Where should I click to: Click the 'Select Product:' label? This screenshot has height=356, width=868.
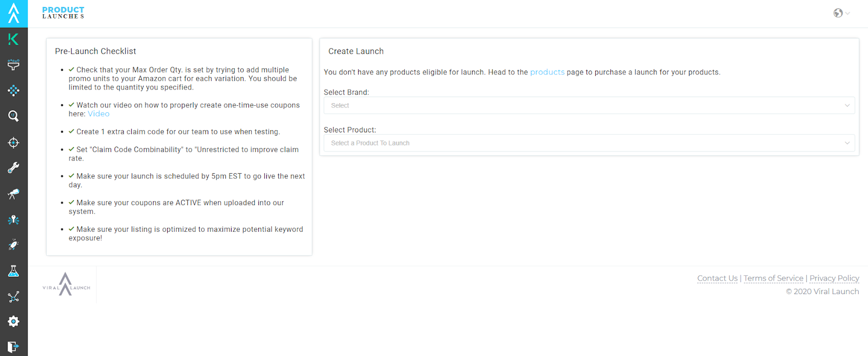[350, 130]
